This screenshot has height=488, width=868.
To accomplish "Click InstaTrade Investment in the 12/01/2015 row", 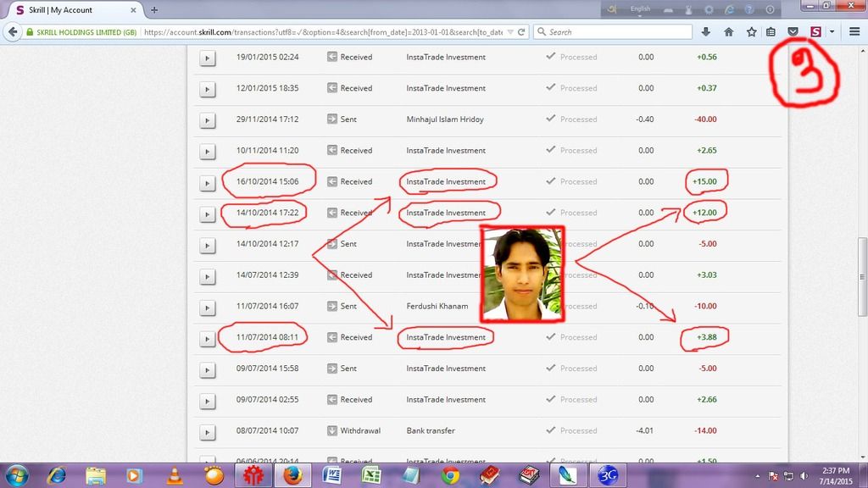I will pos(446,88).
